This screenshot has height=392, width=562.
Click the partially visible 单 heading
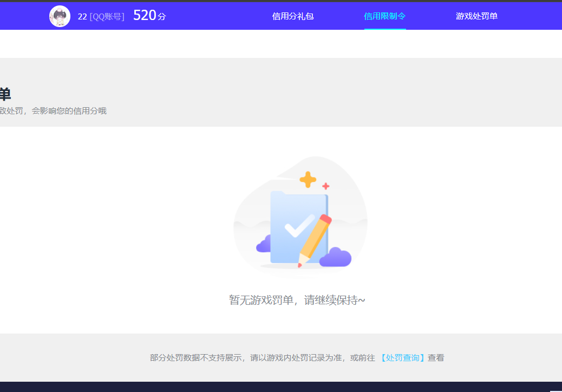(4, 93)
